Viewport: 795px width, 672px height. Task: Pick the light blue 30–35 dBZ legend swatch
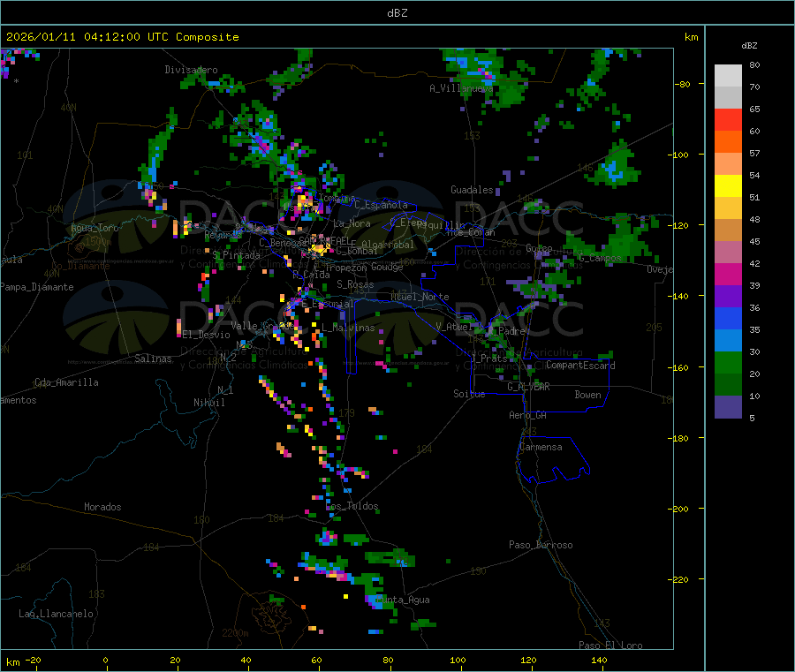pyautogui.click(x=728, y=341)
